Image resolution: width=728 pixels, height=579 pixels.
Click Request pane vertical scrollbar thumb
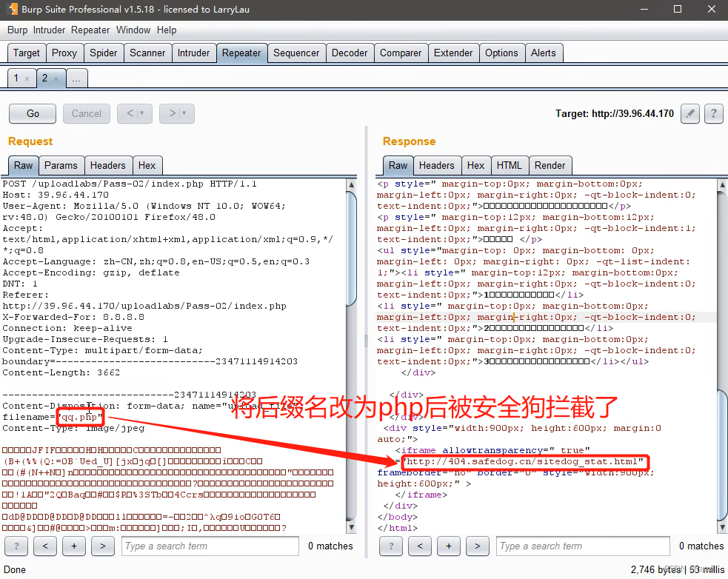(x=352, y=249)
